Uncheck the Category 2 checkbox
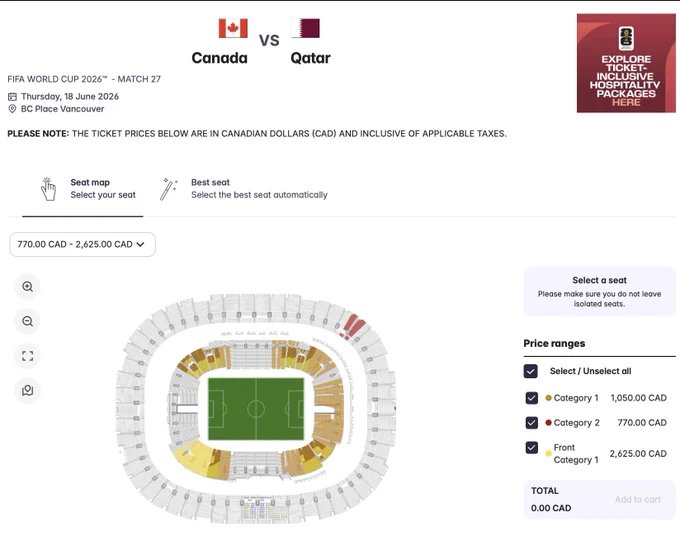680x536 pixels. [532, 422]
